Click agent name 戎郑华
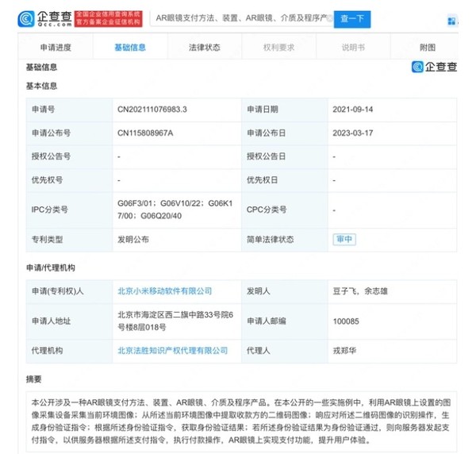The height and width of the screenshot is (454, 476). click(344, 351)
